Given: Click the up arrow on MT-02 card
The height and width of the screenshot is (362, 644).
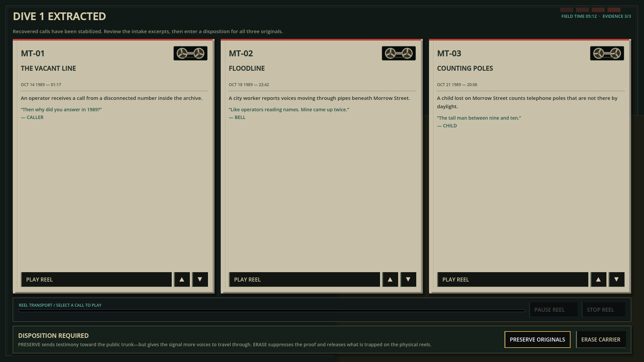Looking at the screenshot, I should tap(390, 280).
